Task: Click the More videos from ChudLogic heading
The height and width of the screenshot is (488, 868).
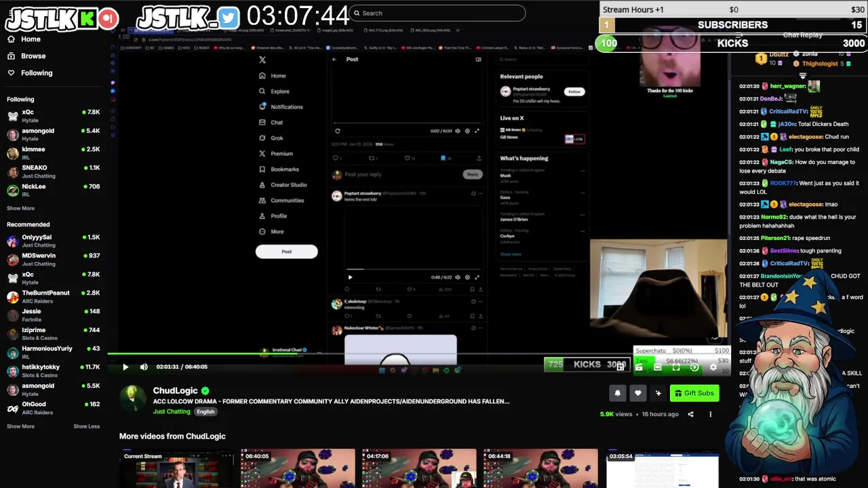Action: pyautogui.click(x=172, y=436)
